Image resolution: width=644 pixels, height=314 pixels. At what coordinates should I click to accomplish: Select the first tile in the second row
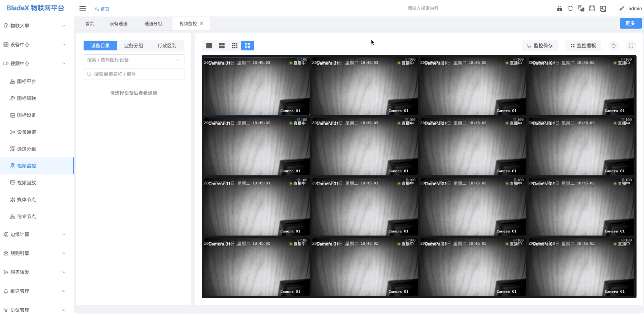coord(257,146)
